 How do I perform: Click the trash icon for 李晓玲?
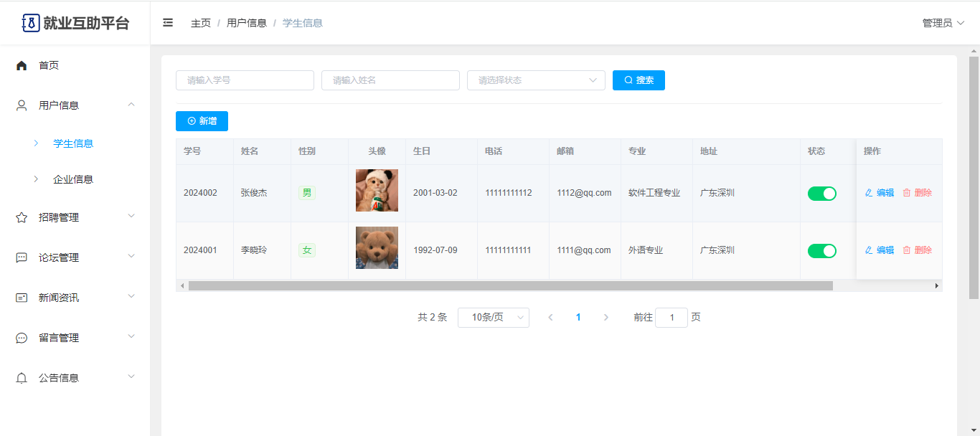point(906,250)
